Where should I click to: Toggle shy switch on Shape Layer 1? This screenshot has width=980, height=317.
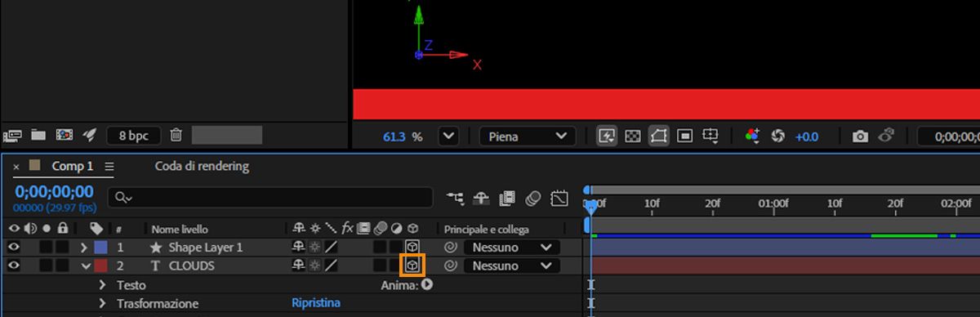pos(299,247)
